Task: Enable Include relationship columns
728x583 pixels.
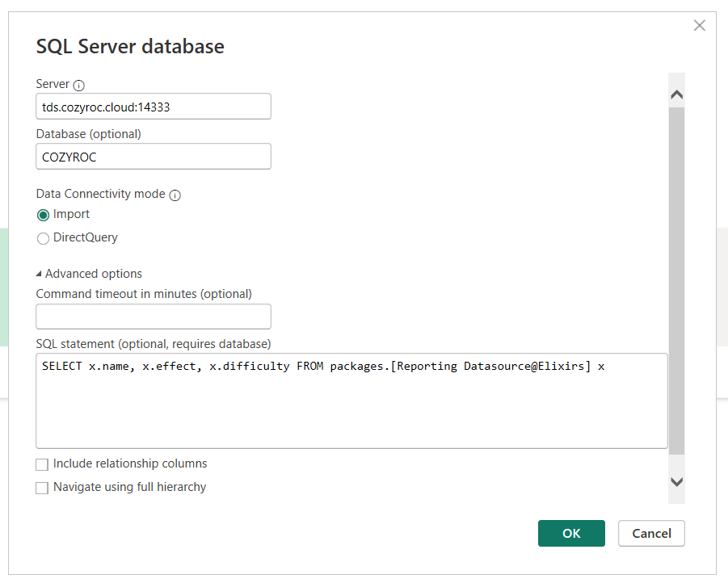Action: point(41,464)
